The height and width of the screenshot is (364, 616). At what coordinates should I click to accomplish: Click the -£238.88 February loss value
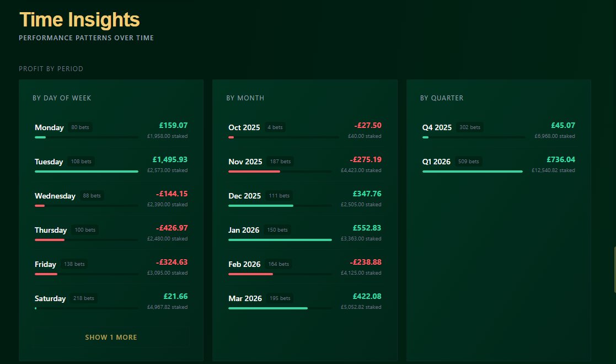coord(366,262)
